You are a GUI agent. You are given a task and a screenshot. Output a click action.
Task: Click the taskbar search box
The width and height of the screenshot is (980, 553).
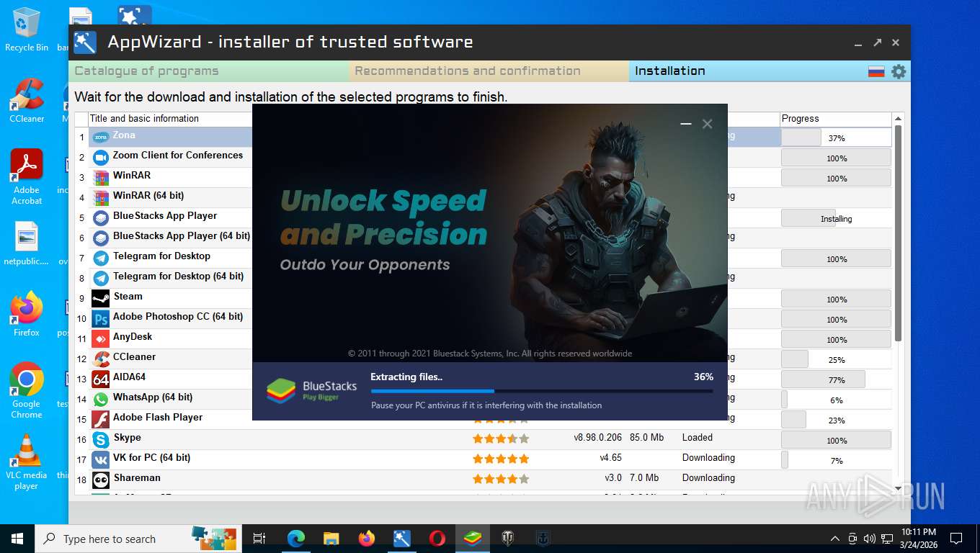[x=137, y=539]
